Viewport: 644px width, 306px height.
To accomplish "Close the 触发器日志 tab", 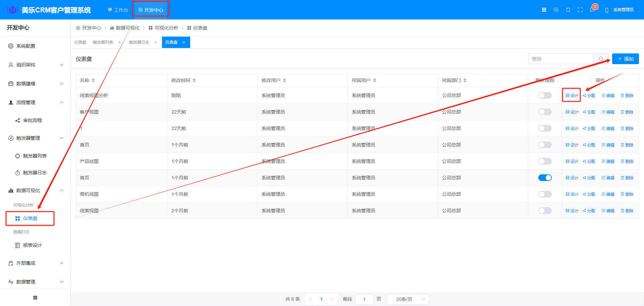I will click(156, 42).
